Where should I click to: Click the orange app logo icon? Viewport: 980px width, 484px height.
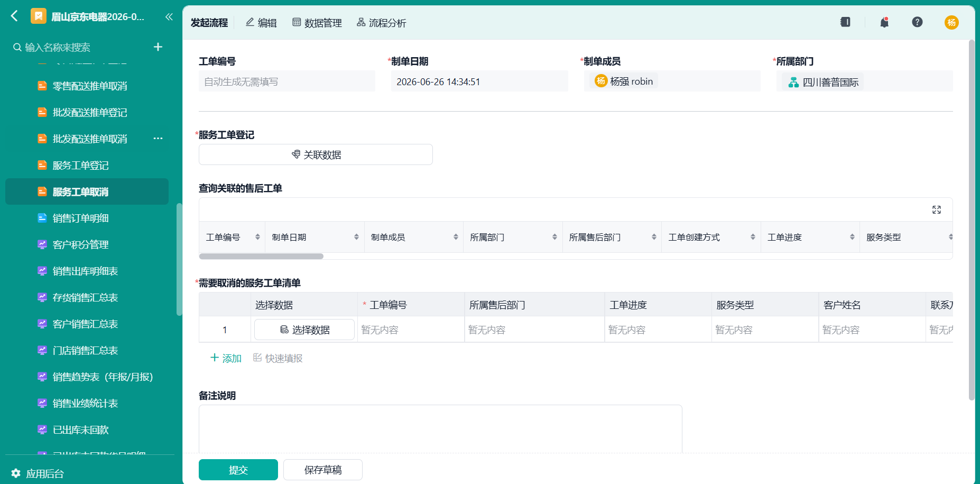click(39, 16)
